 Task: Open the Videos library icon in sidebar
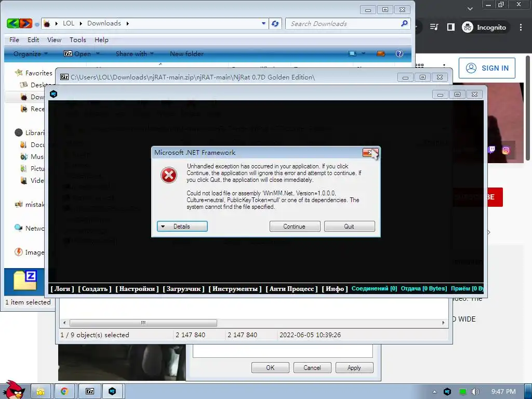pos(24,180)
